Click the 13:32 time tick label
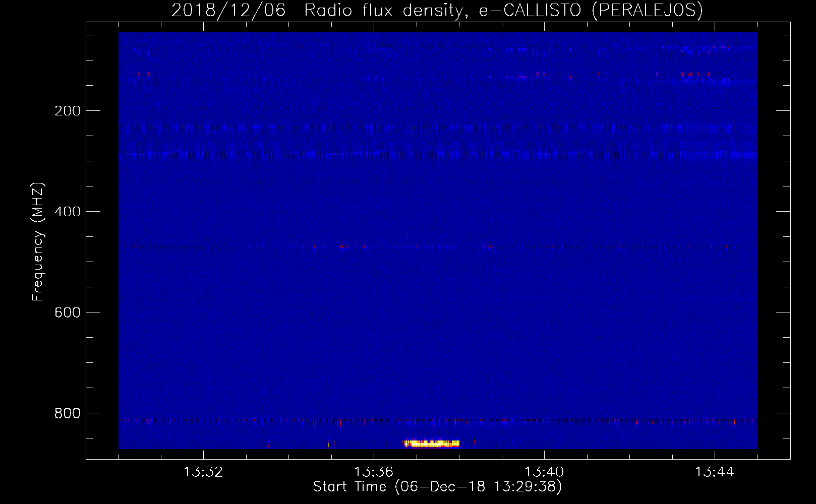 pyautogui.click(x=203, y=472)
